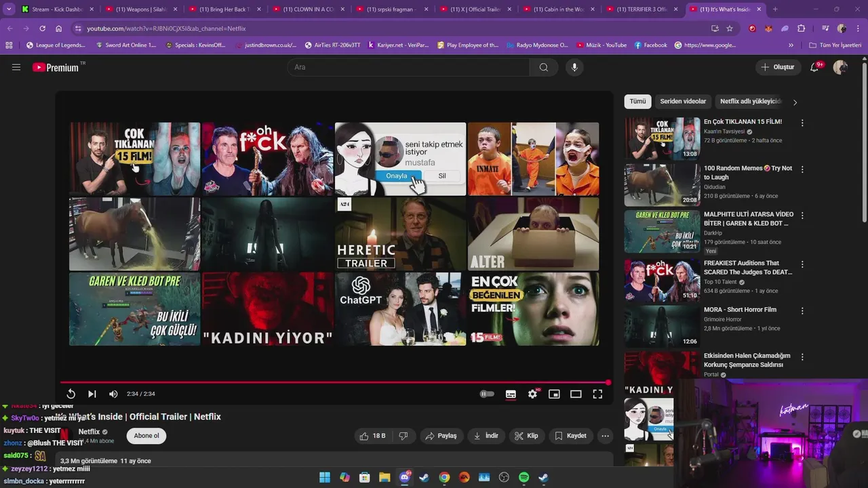Play ALTER endscreen suggestion
868x488 pixels.
pyautogui.click(x=533, y=234)
